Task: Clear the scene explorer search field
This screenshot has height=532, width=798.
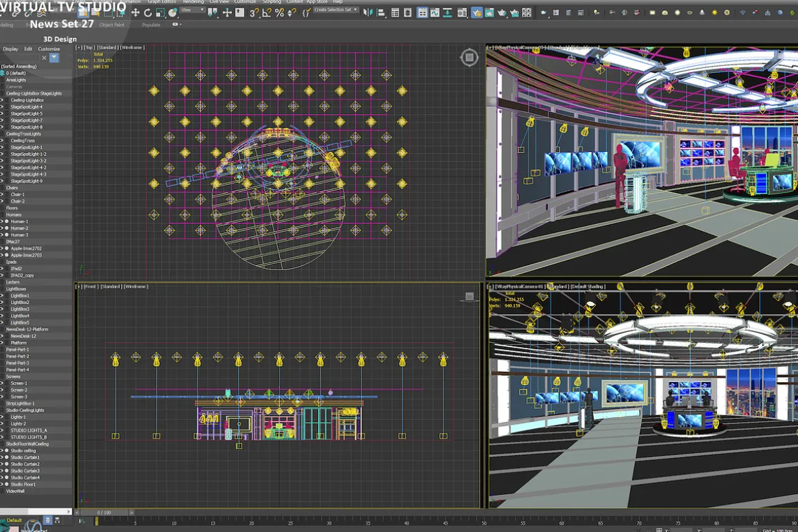Action: coord(44,58)
